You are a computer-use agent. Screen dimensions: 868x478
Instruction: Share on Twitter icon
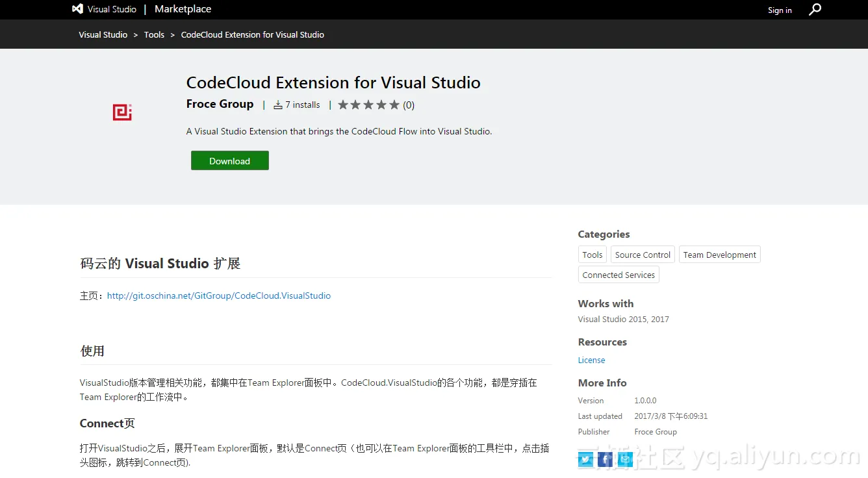coord(585,460)
